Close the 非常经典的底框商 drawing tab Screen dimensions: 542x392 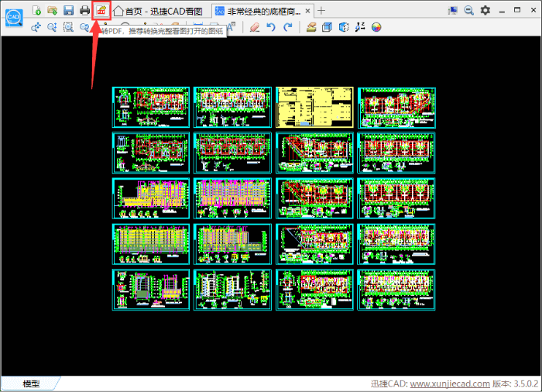click(308, 11)
